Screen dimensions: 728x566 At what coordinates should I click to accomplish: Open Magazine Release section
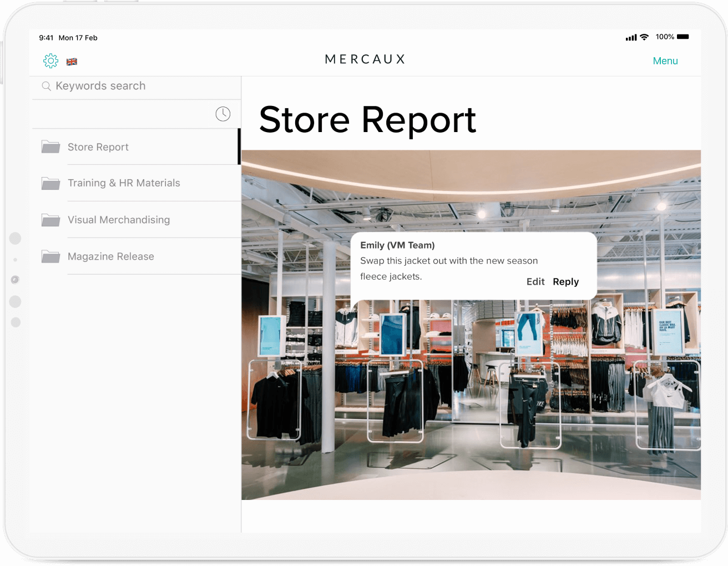coord(111,256)
